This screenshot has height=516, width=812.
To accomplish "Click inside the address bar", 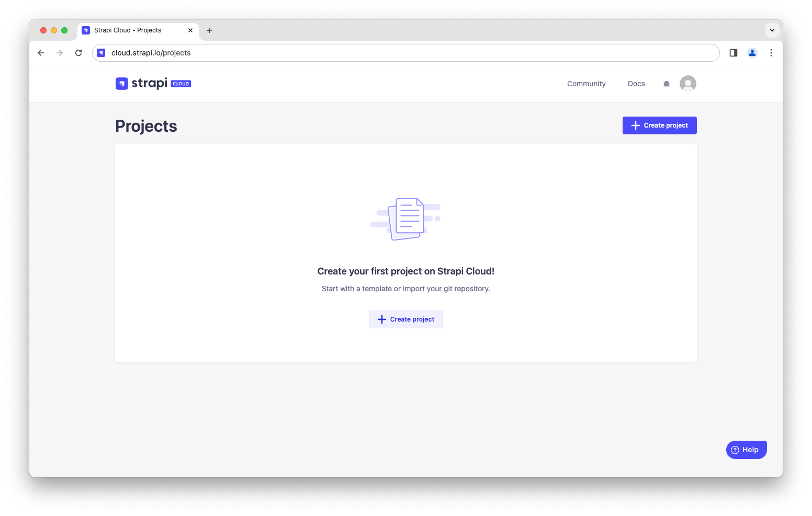I will (366, 53).
